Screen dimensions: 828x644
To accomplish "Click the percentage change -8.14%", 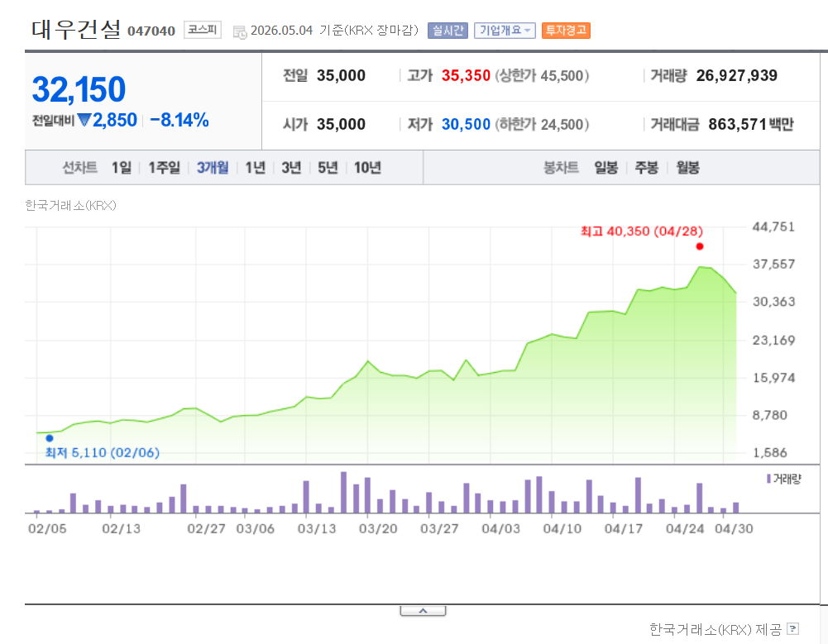I will pyautogui.click(x=179, y=121).
